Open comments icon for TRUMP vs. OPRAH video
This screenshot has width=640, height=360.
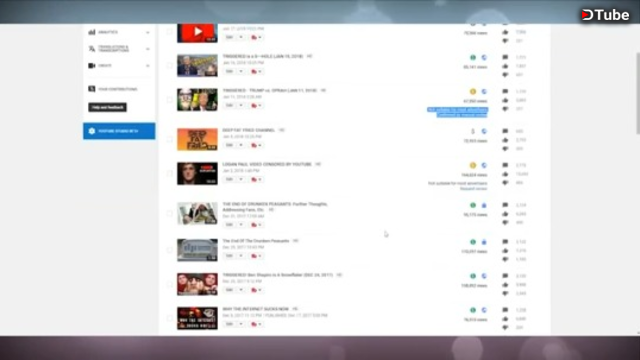point(505,91)
